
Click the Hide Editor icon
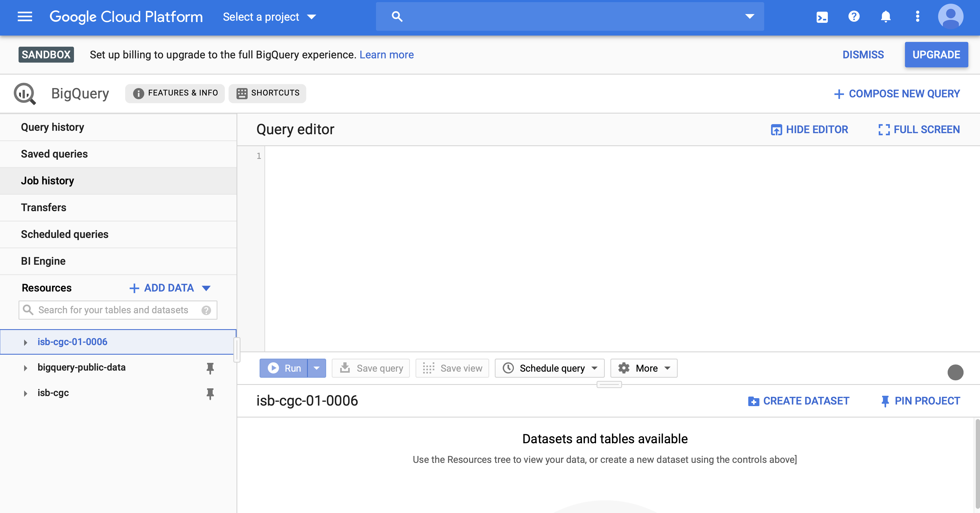(775, 129)
